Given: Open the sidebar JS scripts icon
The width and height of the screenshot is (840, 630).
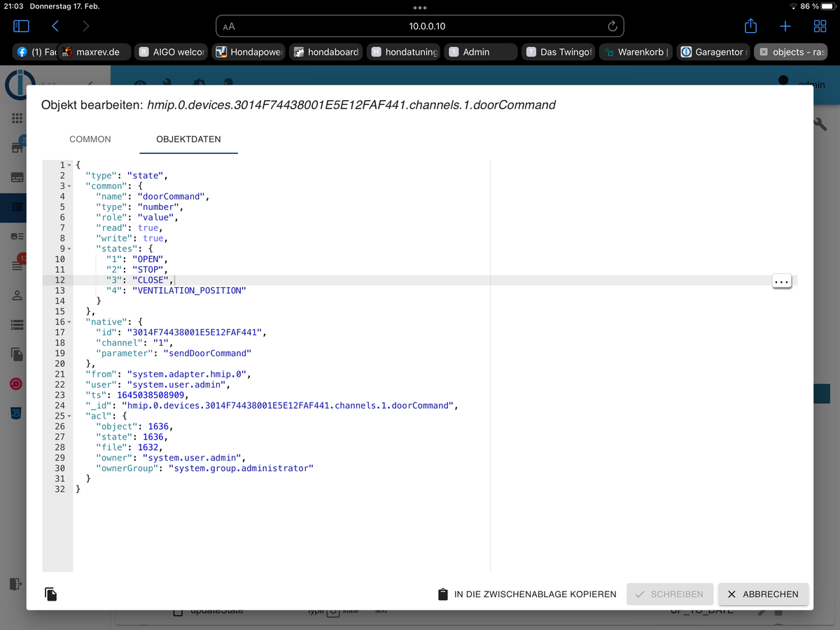Looking at the screenshot, I should pos(17,413).
